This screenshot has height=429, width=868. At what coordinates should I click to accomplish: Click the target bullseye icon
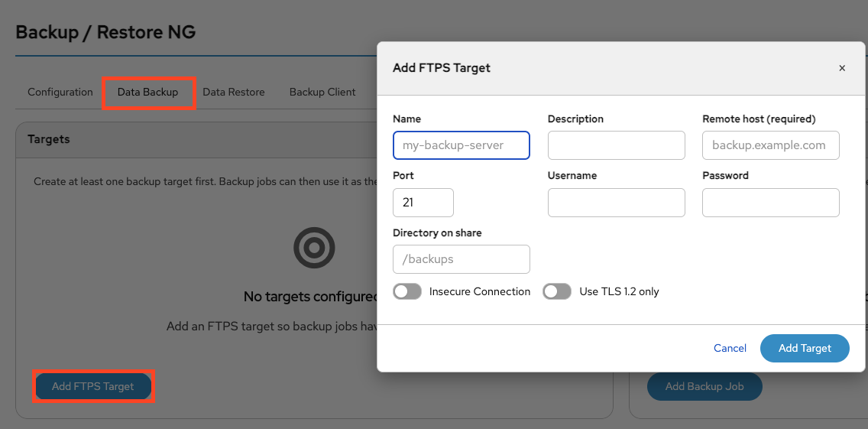315,248
